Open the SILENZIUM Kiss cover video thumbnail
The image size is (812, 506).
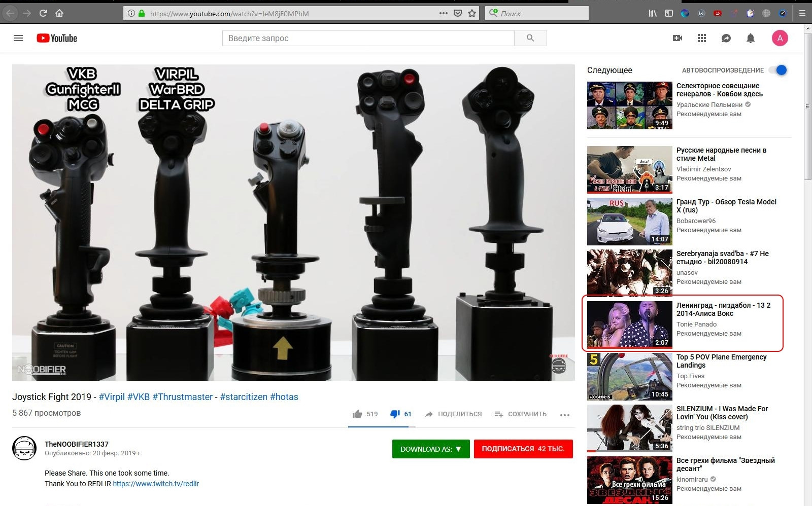click(x=630, y=428)
